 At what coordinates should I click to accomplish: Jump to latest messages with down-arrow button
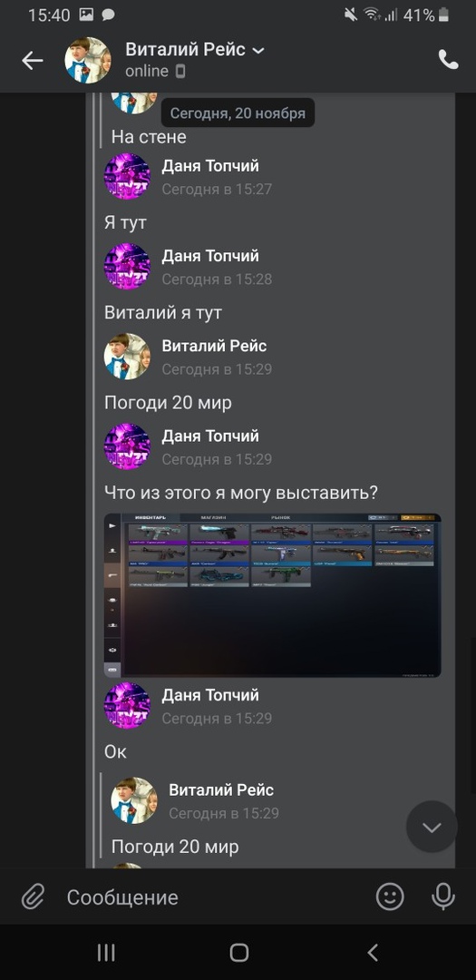[432, 827]
